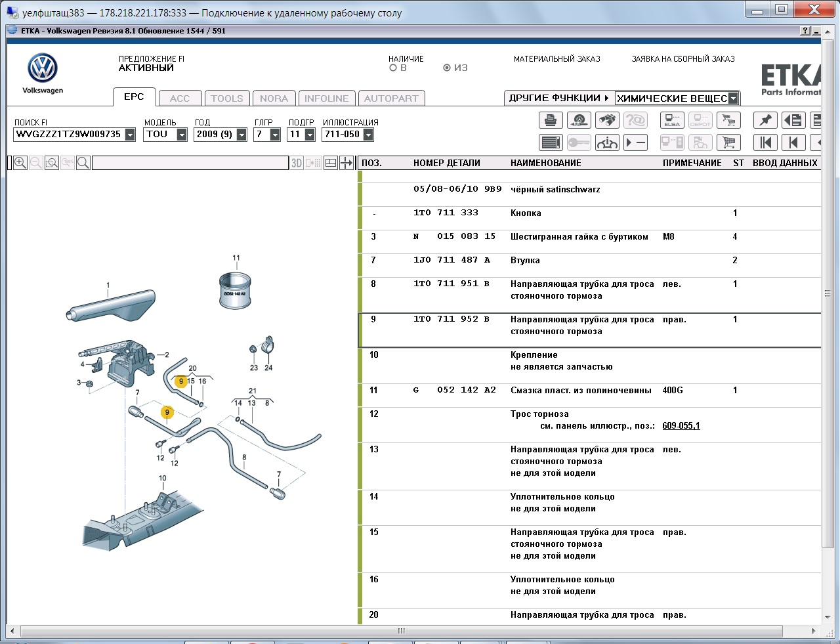
Task: Click the binoculars search icon
Action: pyautogui.click(x=607, y=120)
